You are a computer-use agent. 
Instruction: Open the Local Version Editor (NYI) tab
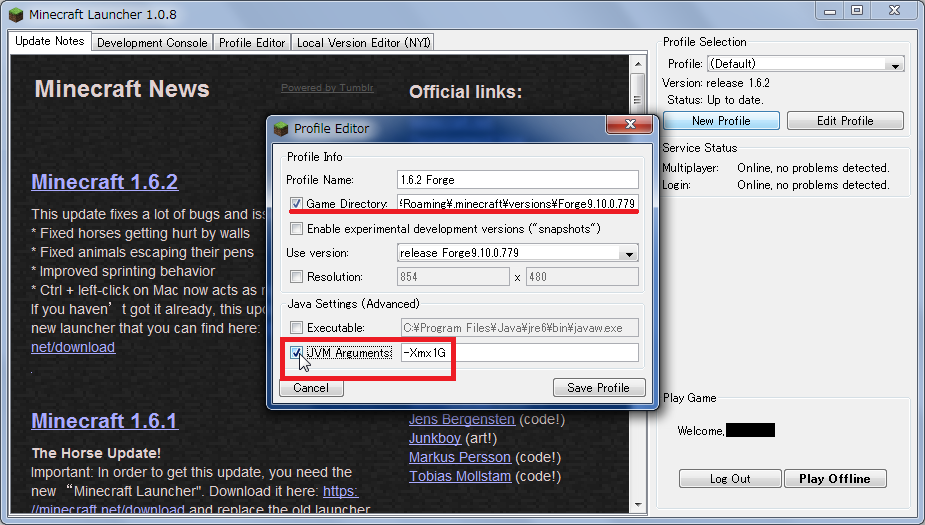[363, 42]
